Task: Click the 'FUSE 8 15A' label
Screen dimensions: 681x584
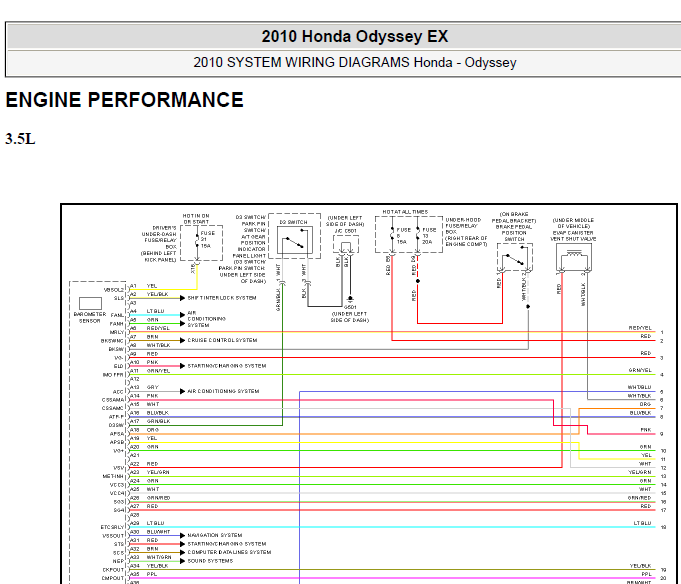Action: pyautogui.click(x=403, y=236)
